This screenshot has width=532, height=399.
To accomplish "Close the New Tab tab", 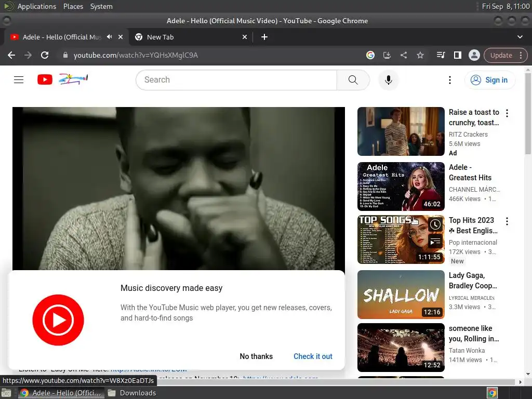I will pyautogui.click(x=245, y=37).
